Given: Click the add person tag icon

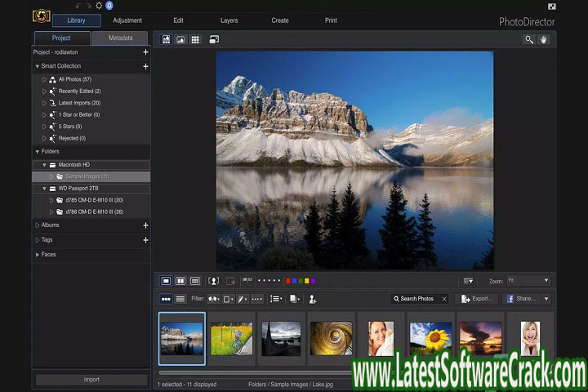Looking at the screenshot, I should pyautogui.click(x=312, y=299).
